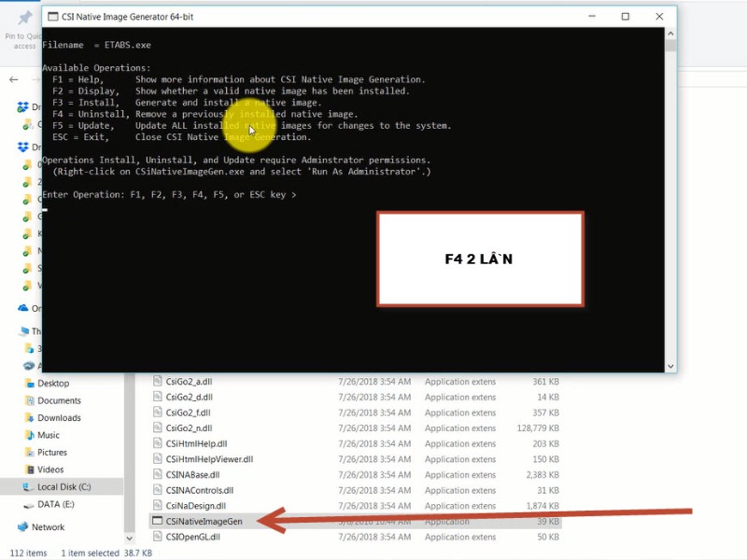747x560 pixels.
Task: Select the CSiOpenGL.dll file
Action: coord(192,538)
